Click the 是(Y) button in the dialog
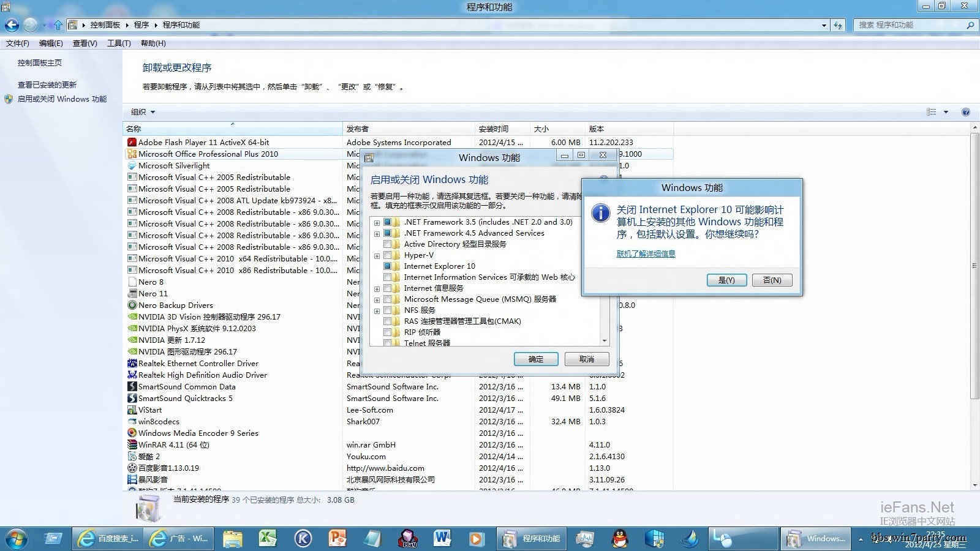The width and height of the screenshot is (980, 551). (726, 280)
